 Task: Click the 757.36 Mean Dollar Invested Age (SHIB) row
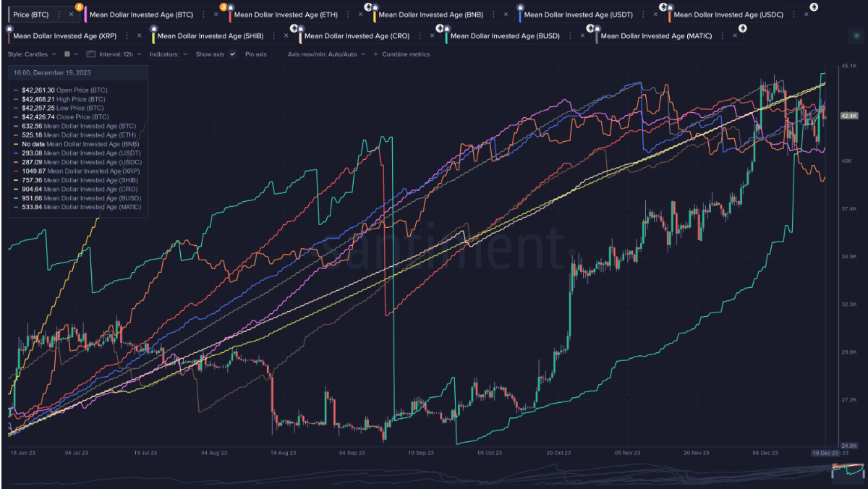coord(77,180)
